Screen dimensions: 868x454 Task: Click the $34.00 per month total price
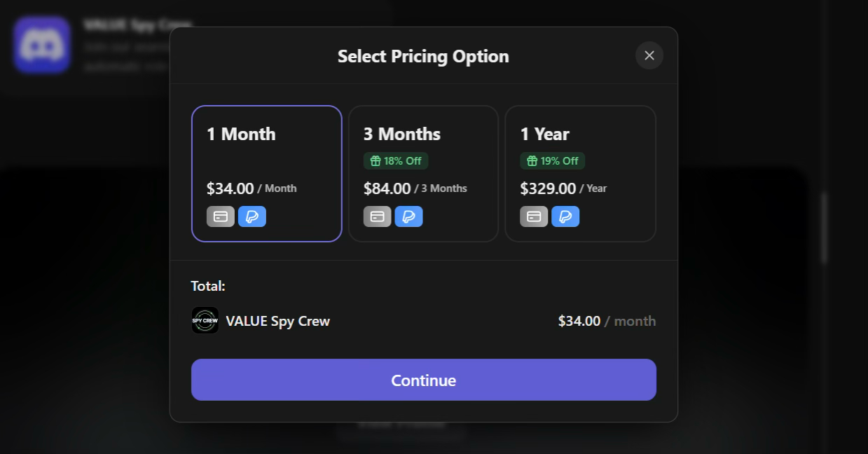point(607,320)
